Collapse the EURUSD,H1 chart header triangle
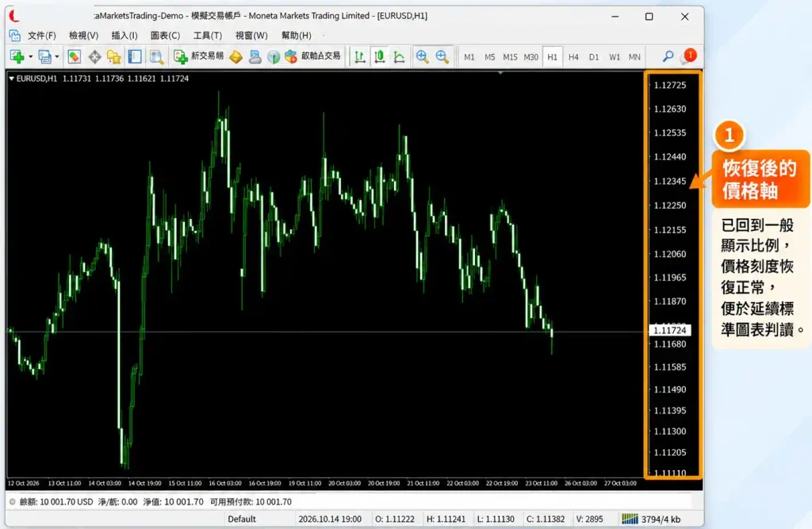Image resolution: width=812 pixels, height=529 pixels. coord(11,79)
